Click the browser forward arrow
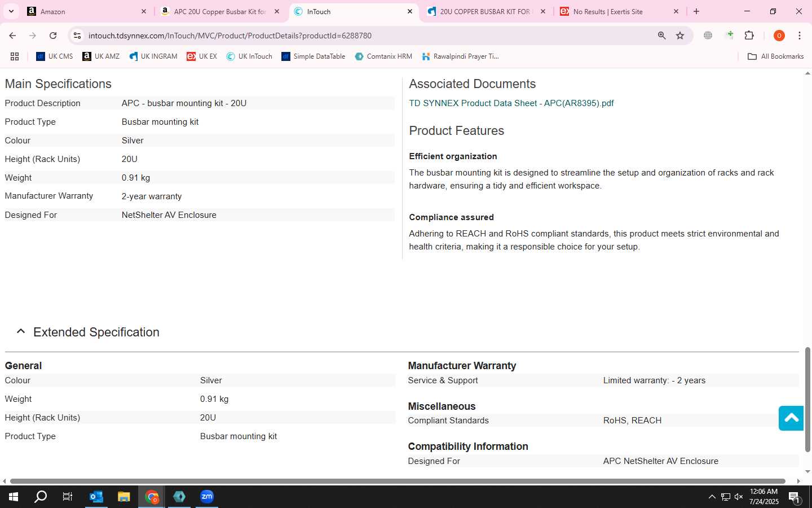The image size is (812, 508). coord(33,36)
